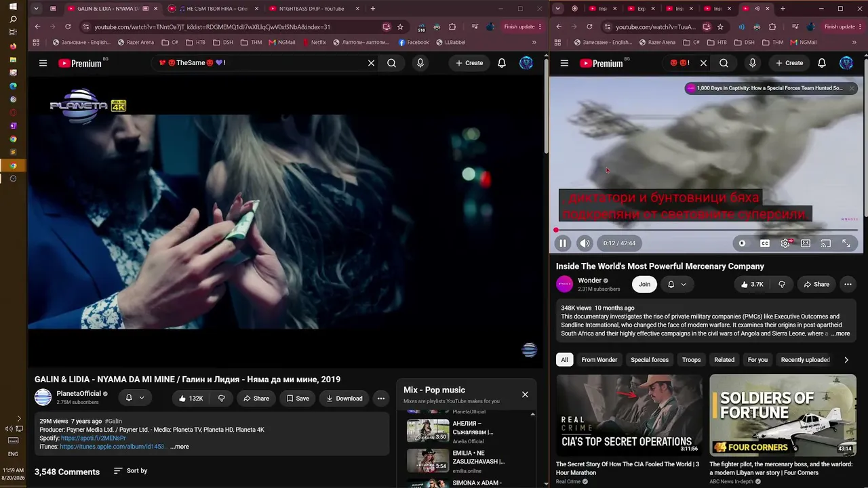The image size is (868, 488).
Task: Start voice search in the left YouTube window
Action: point(420,63)
